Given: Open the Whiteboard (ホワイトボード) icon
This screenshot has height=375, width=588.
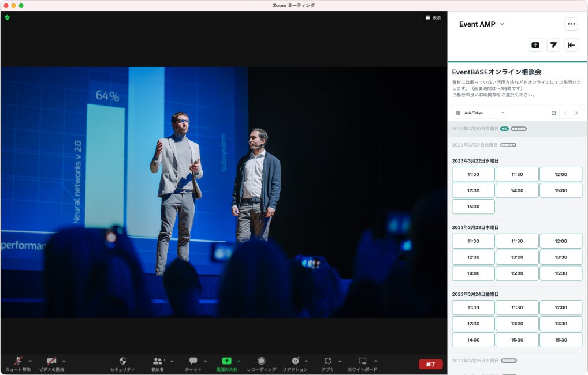Looking at the screenshot, I should (x=362, y=361).
